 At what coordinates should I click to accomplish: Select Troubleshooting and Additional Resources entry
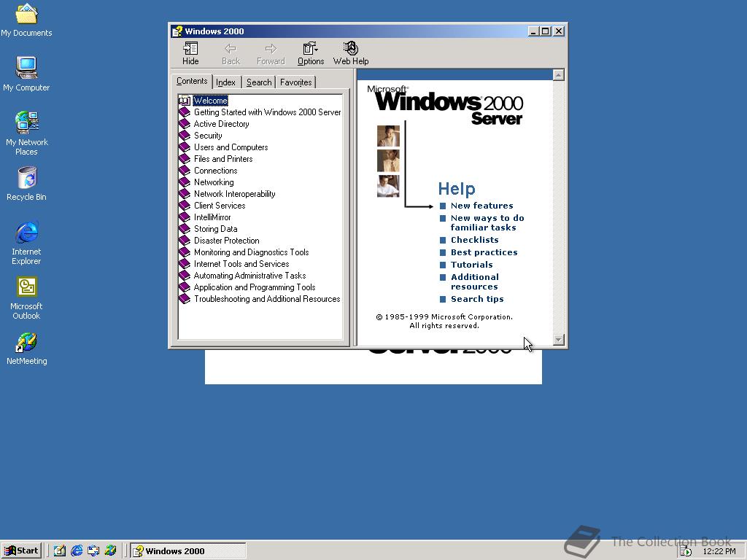click(x=267, y=299)
